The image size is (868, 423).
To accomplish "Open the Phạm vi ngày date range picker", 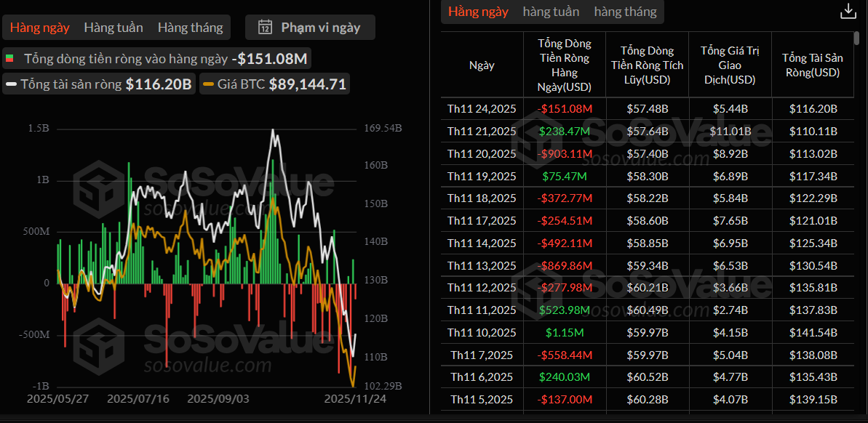I will click(310, 28).
